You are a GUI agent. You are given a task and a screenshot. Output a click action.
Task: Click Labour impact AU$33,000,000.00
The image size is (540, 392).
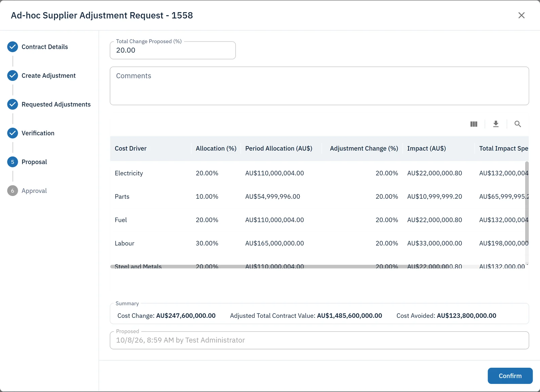click(434, 243)
